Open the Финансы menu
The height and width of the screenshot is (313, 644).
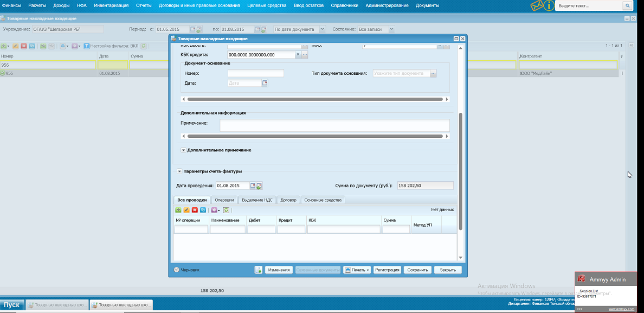coord(11,5)
